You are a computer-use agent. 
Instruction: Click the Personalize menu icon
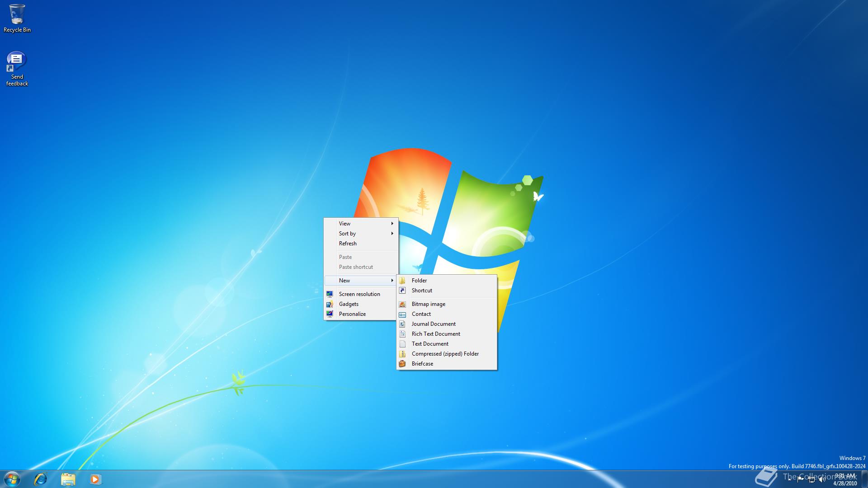[330, 314]
